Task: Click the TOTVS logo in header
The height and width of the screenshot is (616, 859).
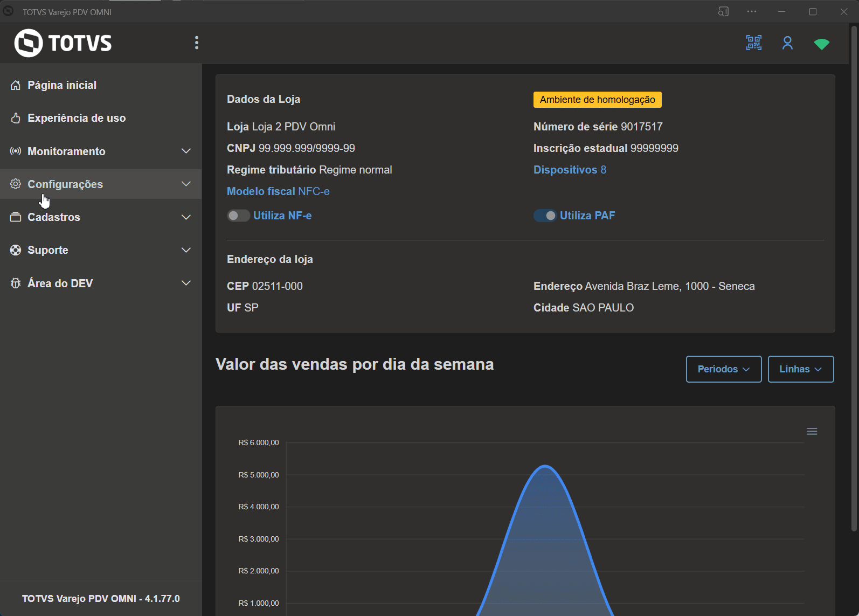Action: point(63,43)
